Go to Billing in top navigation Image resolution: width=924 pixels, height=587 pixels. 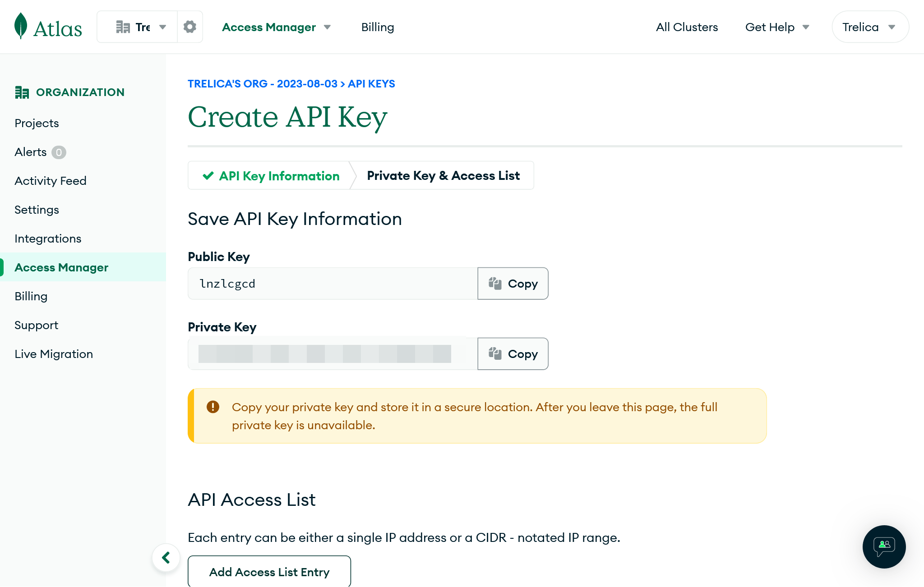pyautogui.click(x=378, y=27)
